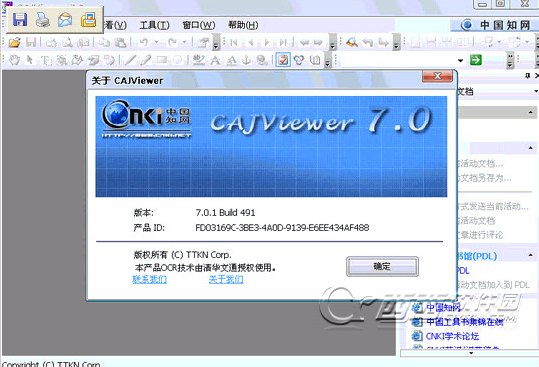Viewport: 539px width, 367px height.
Task: Select the Ellipse annotation tool
Action: tap(177, 60)
